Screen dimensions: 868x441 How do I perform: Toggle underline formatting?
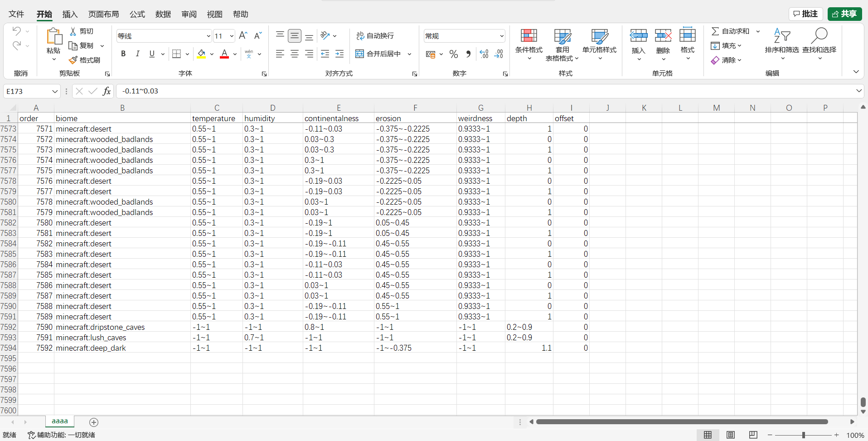pos(152,54)
